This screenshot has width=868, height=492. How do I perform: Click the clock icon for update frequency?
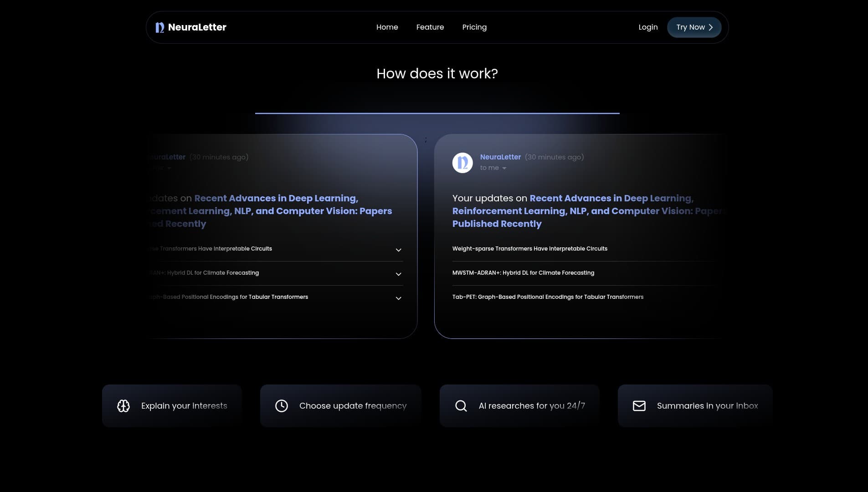click(x=282, y=406)
